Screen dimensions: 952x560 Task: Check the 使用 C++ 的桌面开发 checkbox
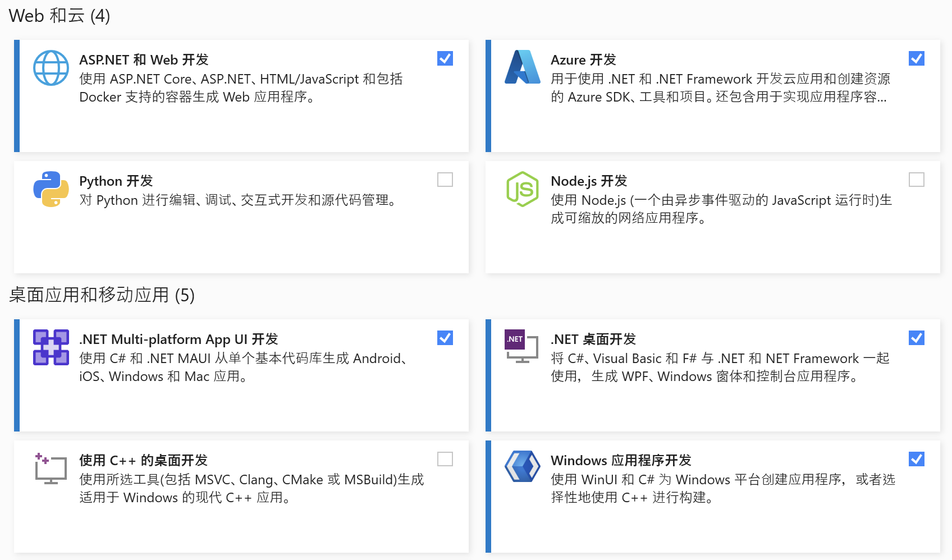(445, 459)
